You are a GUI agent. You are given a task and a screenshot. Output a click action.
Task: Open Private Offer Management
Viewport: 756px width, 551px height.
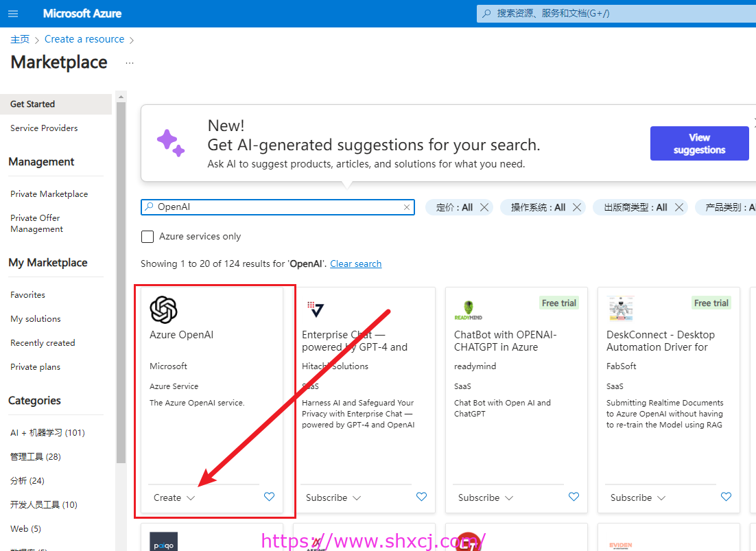[x=36, y=223]
